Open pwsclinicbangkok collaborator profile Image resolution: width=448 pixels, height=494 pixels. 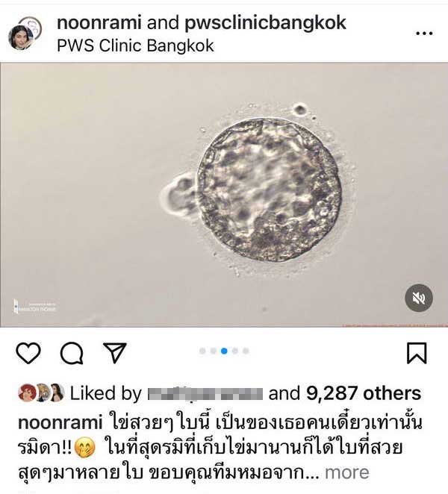coord(265,23)
